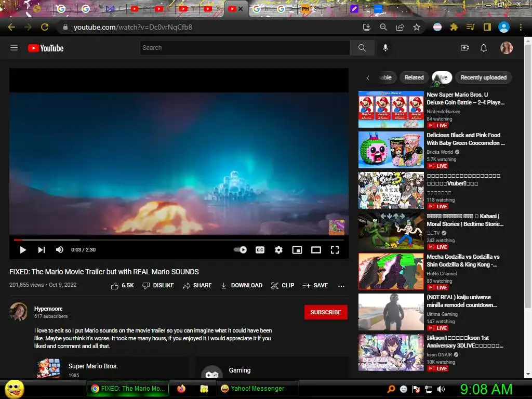
Task: Share the video
Action: (197, 286)
